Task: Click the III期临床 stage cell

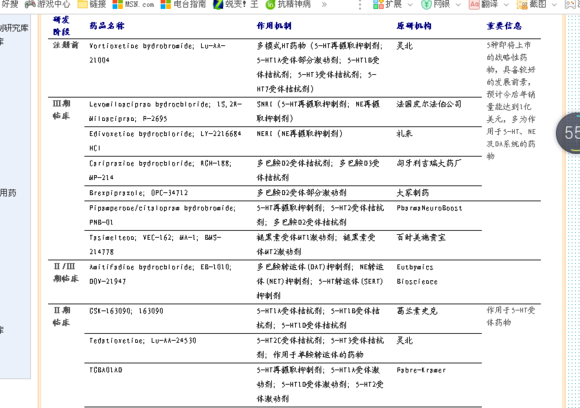Action: click(x=61, y=109)
